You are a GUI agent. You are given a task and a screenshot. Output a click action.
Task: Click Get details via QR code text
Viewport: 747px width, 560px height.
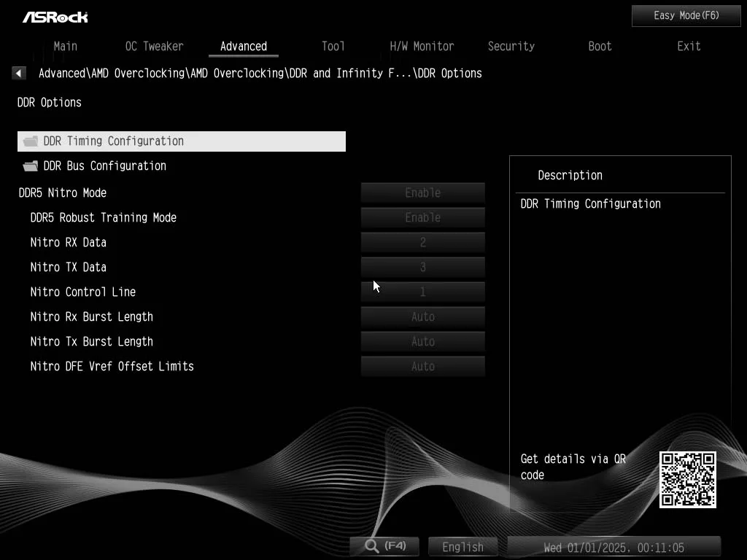573,467
